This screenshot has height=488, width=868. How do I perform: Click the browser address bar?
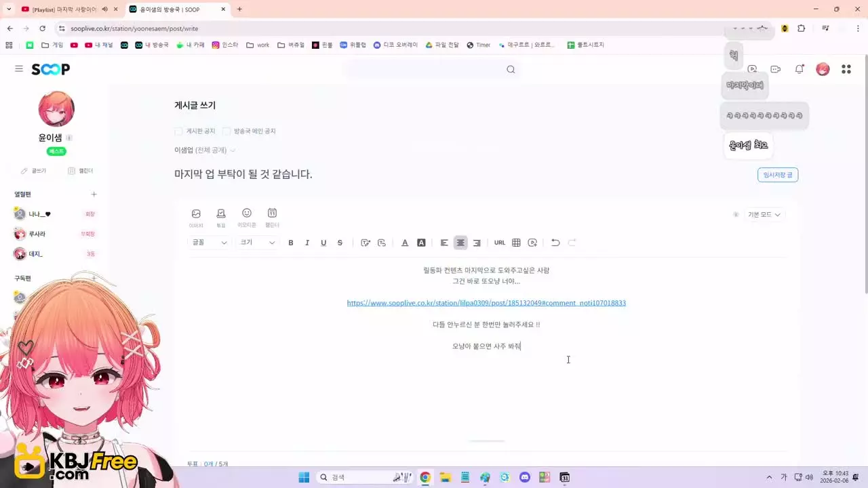point(393,28)
